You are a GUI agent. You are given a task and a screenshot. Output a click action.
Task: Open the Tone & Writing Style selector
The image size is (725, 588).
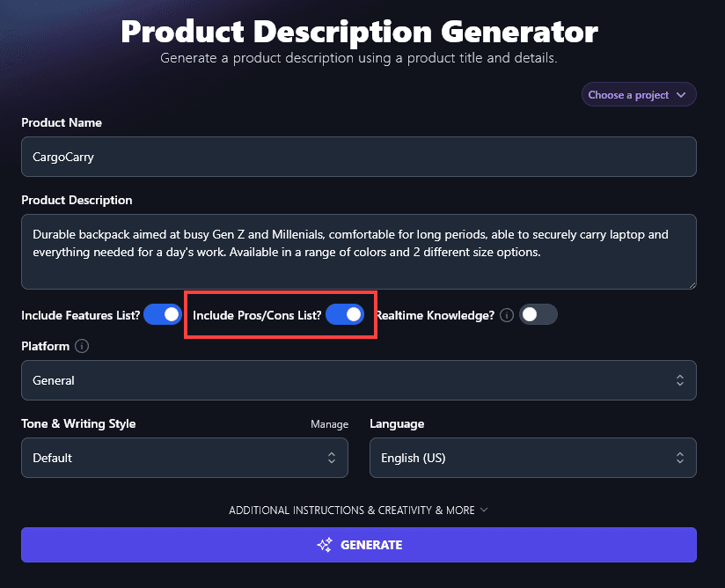[184, 458]
